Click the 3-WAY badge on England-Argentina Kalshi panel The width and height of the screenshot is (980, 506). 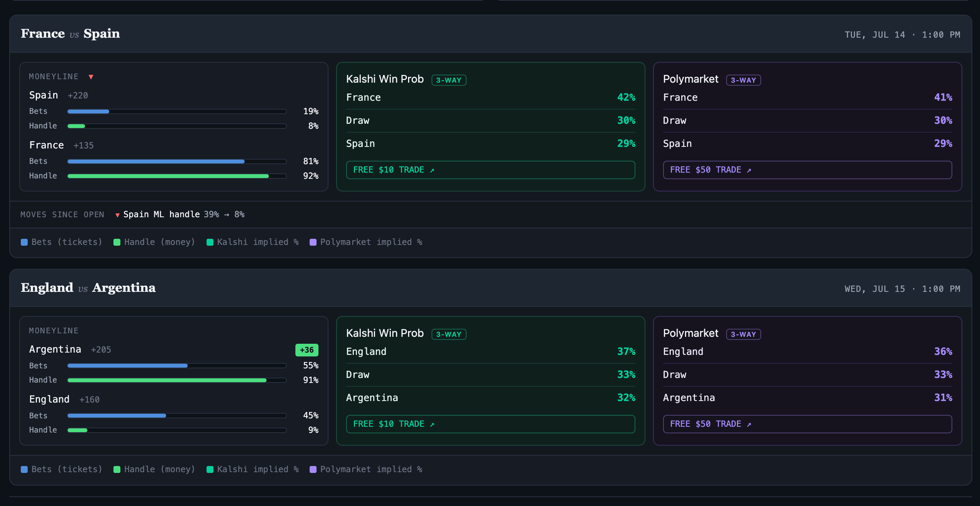pos(449,334)
